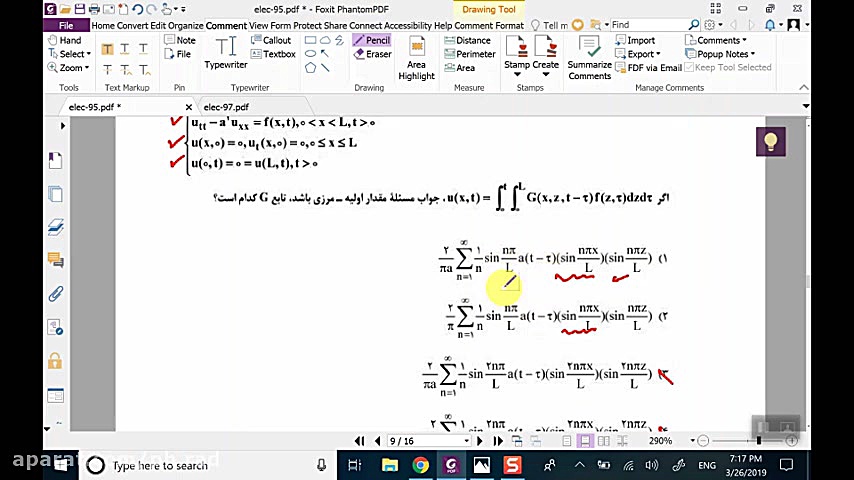Choose the Typewriter tool
854x480 pixels.
pyautogui.click(x=225, y=51)
